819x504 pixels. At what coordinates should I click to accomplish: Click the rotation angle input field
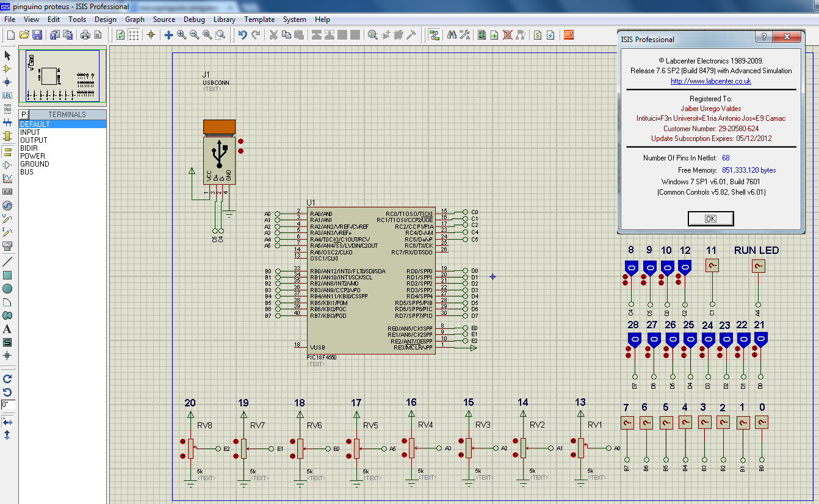pos(7,405)
